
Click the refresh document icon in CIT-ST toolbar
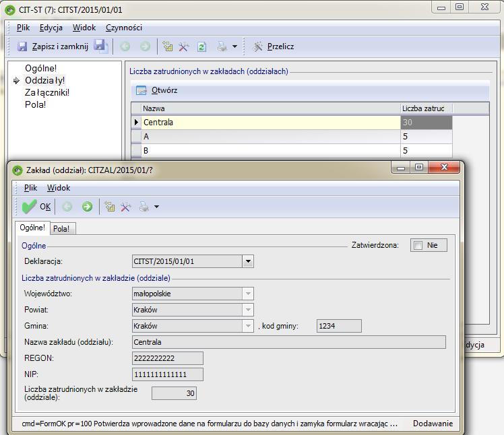[201, 47]
